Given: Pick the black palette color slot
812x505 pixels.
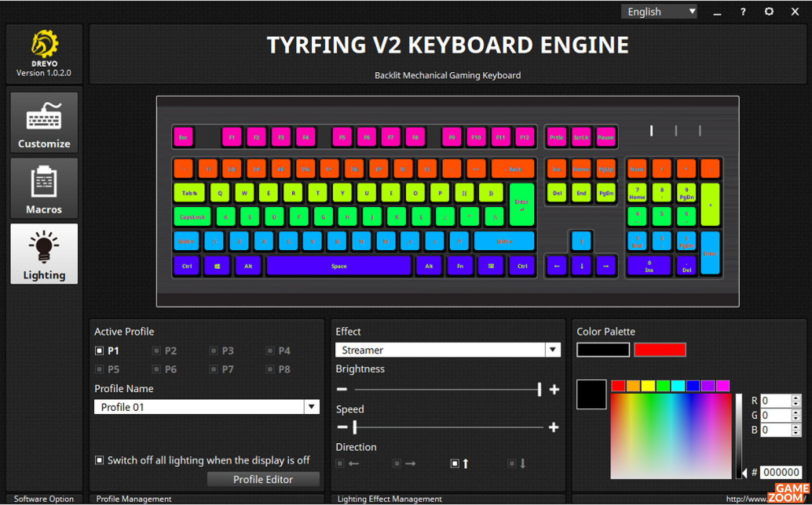Looking at the screenshot, I should 603,350.
